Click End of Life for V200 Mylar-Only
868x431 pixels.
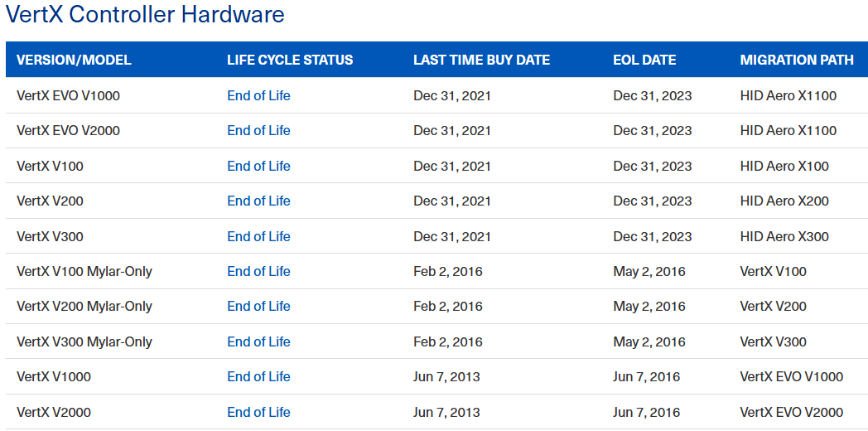[x=258, y=307]
